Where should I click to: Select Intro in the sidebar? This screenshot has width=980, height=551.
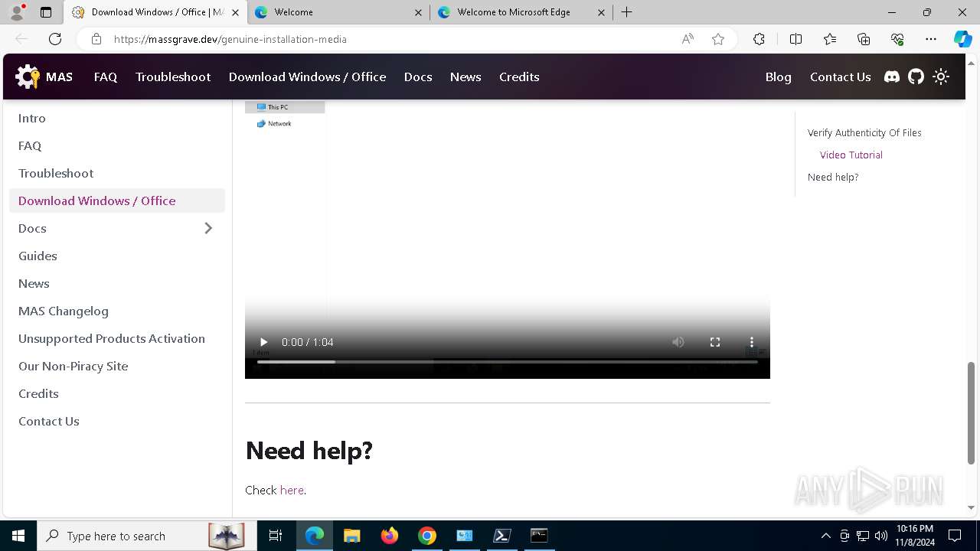click(x=117, y=118)
